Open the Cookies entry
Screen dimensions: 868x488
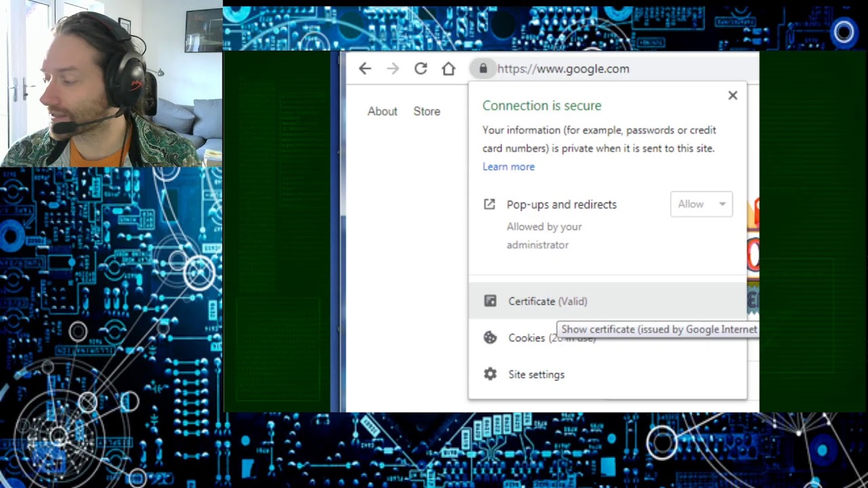tap(607, 338)
